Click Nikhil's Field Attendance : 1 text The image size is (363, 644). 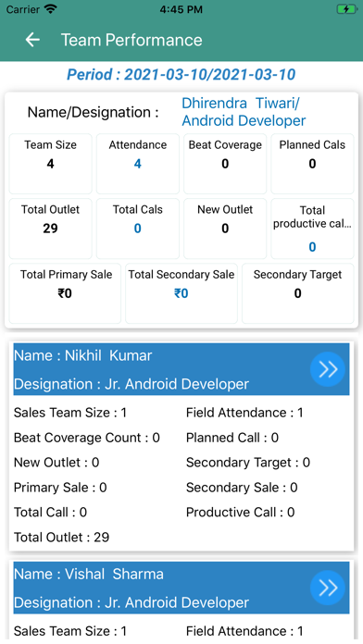click(x=244, y=413)
